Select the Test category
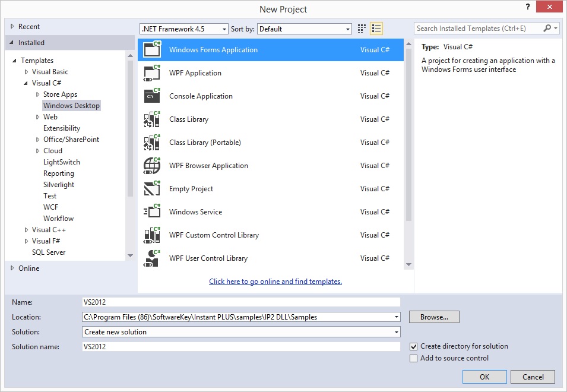The height and width of the screenshot is (392, 567). click(x=50, y=195)
